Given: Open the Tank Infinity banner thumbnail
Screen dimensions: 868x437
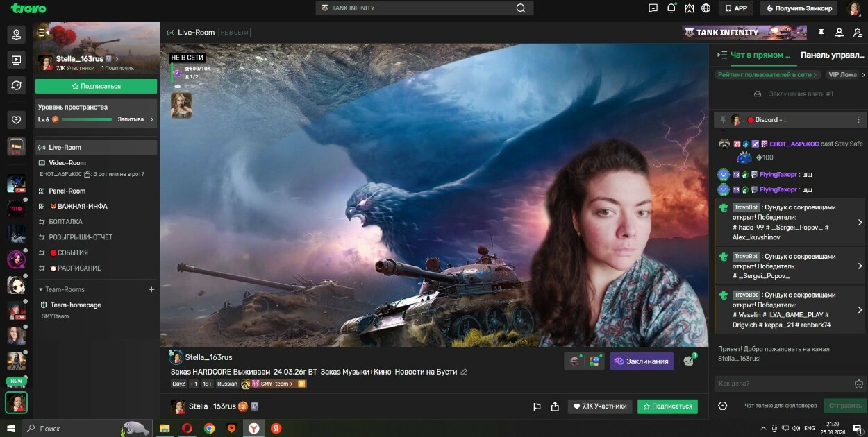Looking at the screenshot, I should pyautogui.click(x=744, y=33).
